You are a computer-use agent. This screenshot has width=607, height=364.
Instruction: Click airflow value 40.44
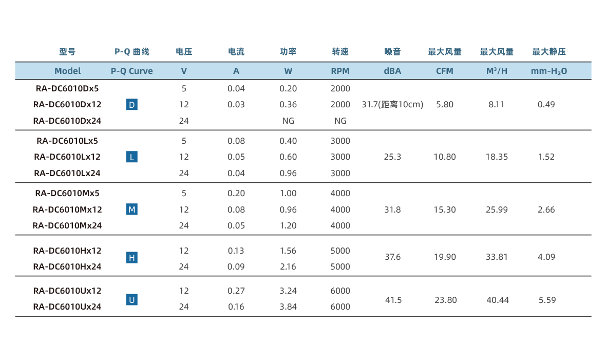click(498, 300)
